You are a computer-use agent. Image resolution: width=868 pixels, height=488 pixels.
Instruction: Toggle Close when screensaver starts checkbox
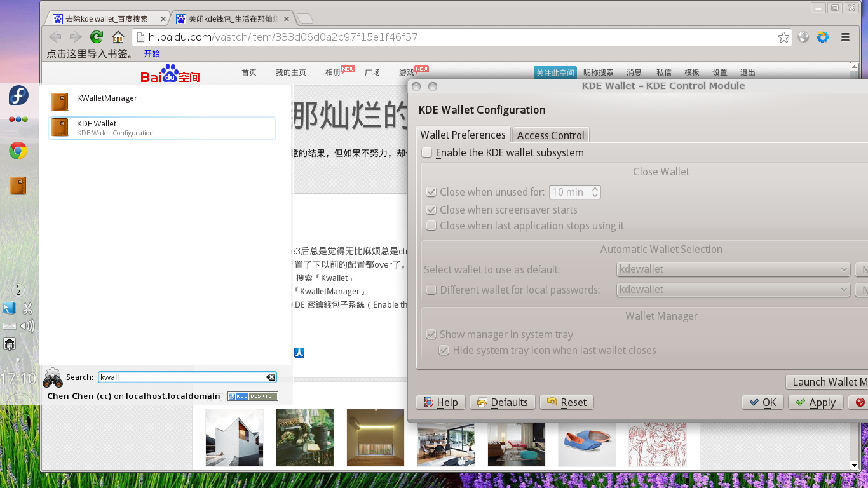tap(431, 210)
